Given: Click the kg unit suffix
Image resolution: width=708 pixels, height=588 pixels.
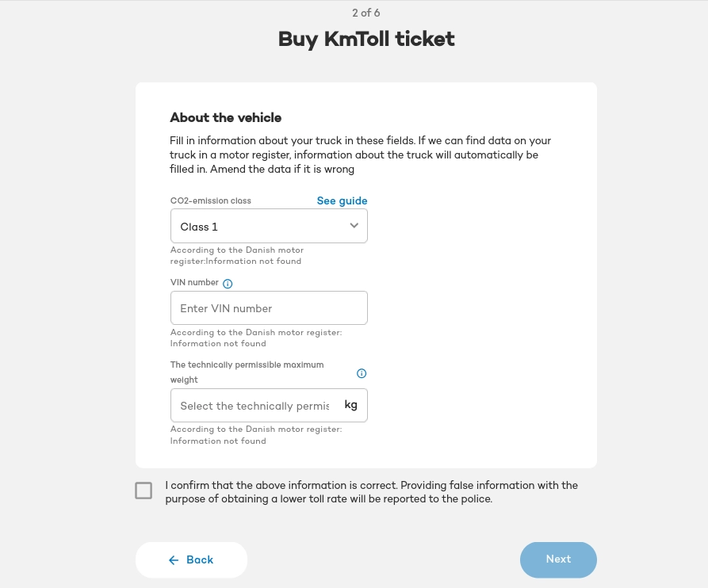Looking at the screenshot, I should pos(351,405).
